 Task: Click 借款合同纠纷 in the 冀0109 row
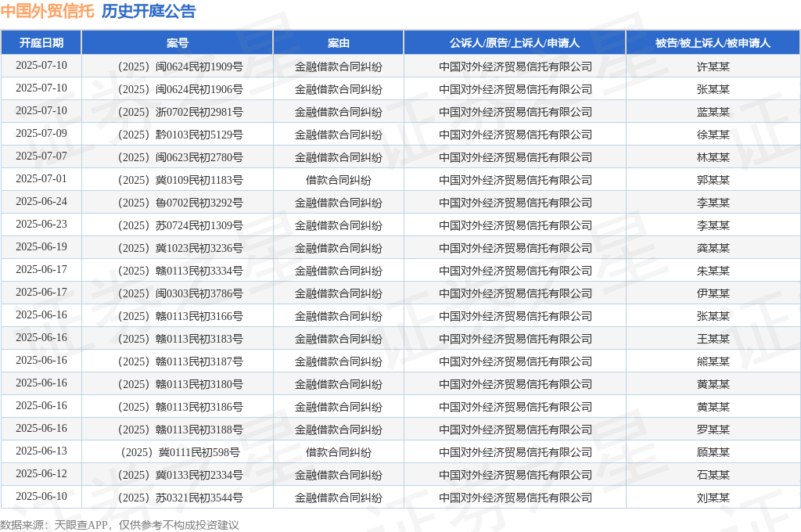click(x=338, y=180)
